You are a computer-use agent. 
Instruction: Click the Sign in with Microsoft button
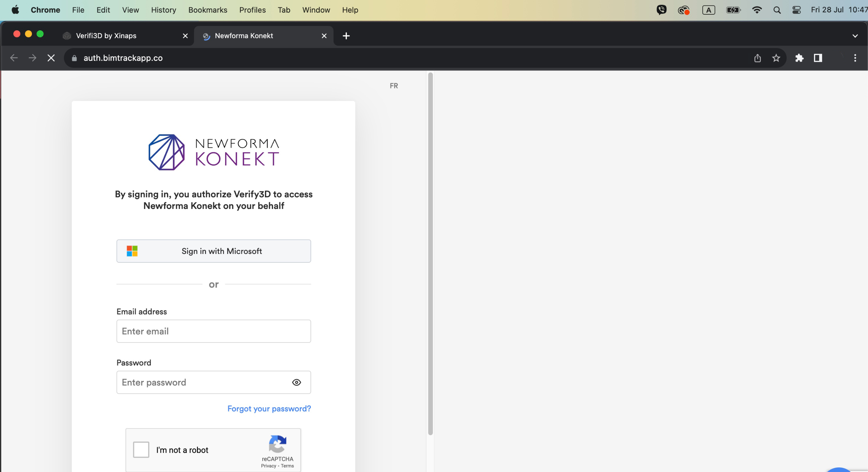click(x=214, y=251)
